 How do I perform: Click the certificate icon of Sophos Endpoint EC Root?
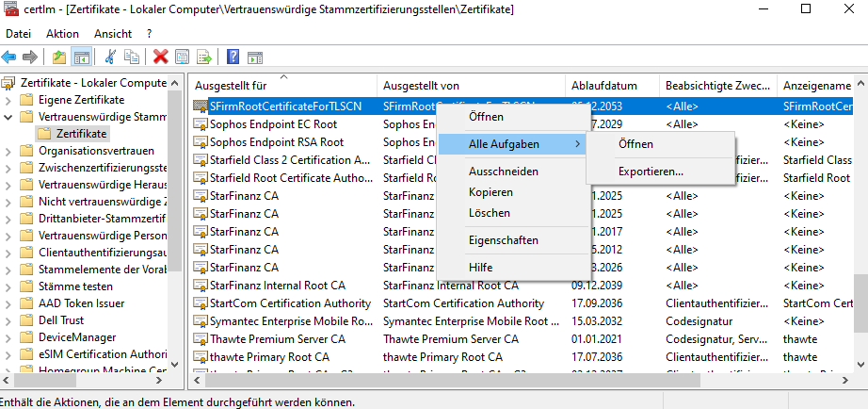point(200,124)
